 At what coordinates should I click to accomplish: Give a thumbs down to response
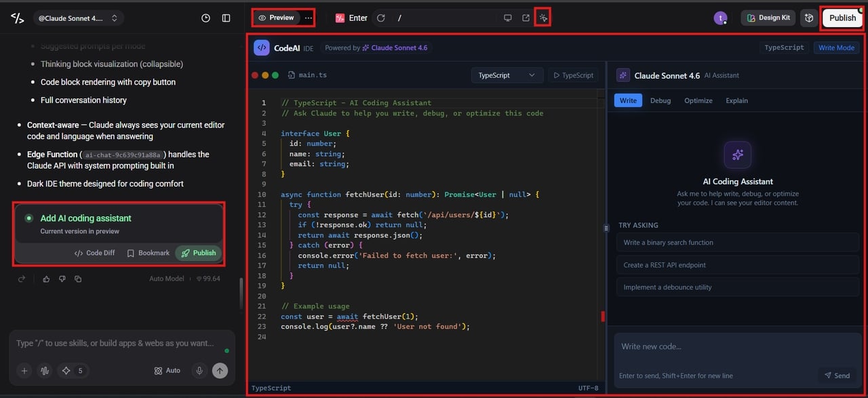click(62, 279)
